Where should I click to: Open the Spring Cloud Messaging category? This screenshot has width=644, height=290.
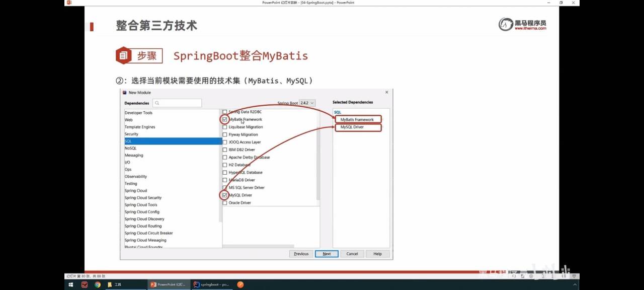tap(145, 240)
